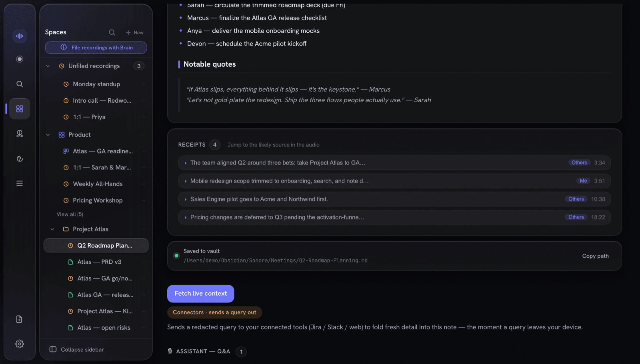
Task: Open settings gear icon
Action: tap(19, 344)
